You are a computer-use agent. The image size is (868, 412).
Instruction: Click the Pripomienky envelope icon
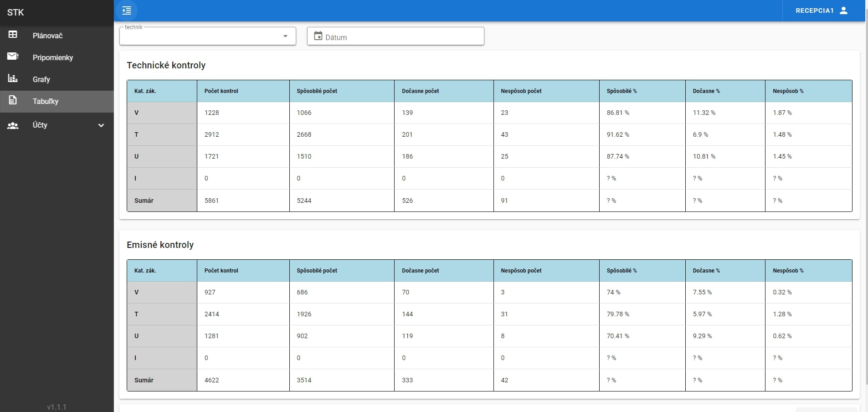click(x=13, y=57)
